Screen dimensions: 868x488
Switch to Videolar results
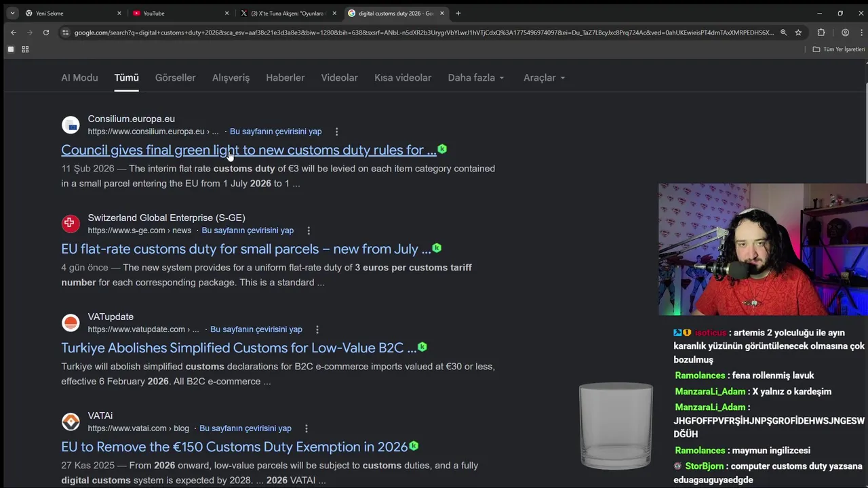click(x=339, y=78)
